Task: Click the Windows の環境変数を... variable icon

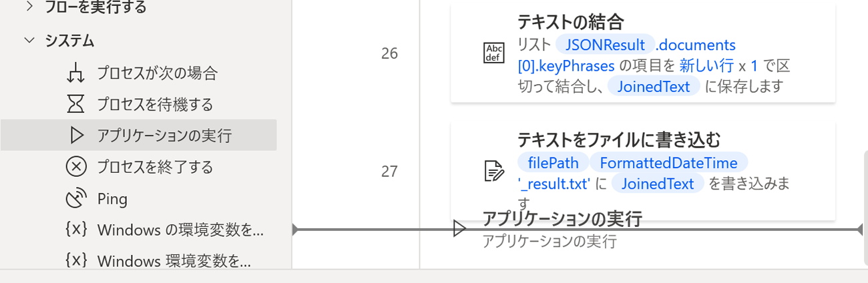Action: click(x=76, y=230)
